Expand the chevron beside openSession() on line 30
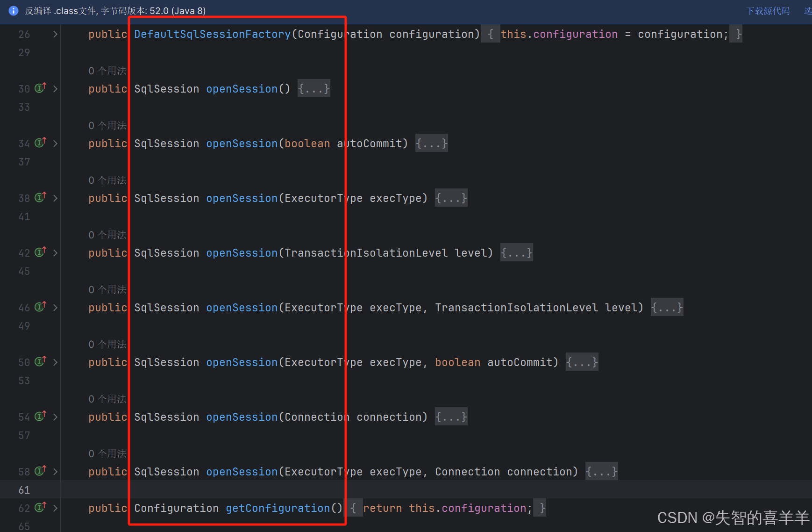812x532 pixels. tap(55, 88)
